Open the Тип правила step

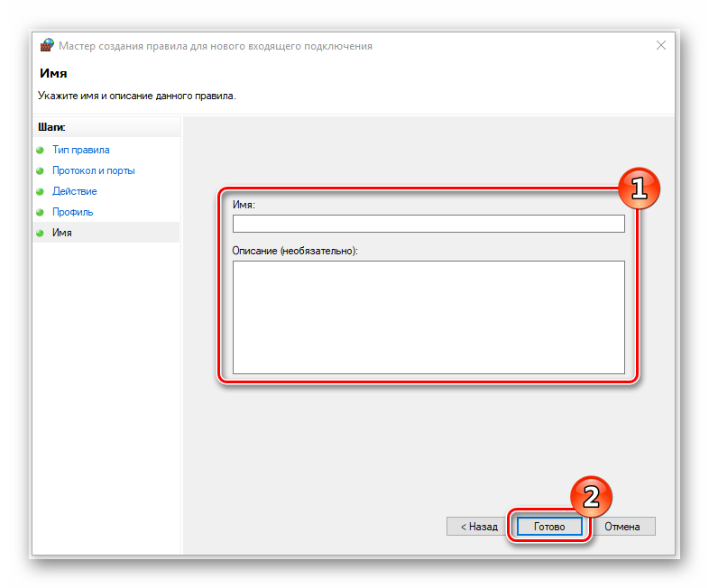click(x=80, y=150)
